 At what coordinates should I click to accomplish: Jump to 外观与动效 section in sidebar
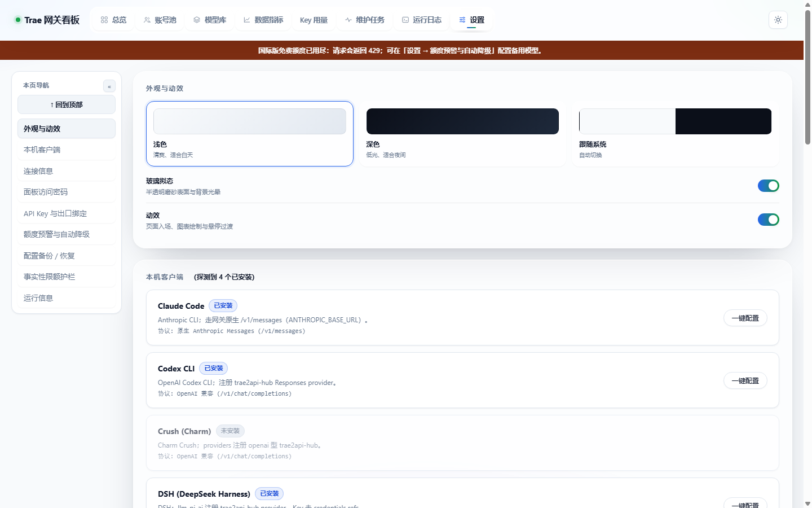pyautogui.click(x=67, y=129)
